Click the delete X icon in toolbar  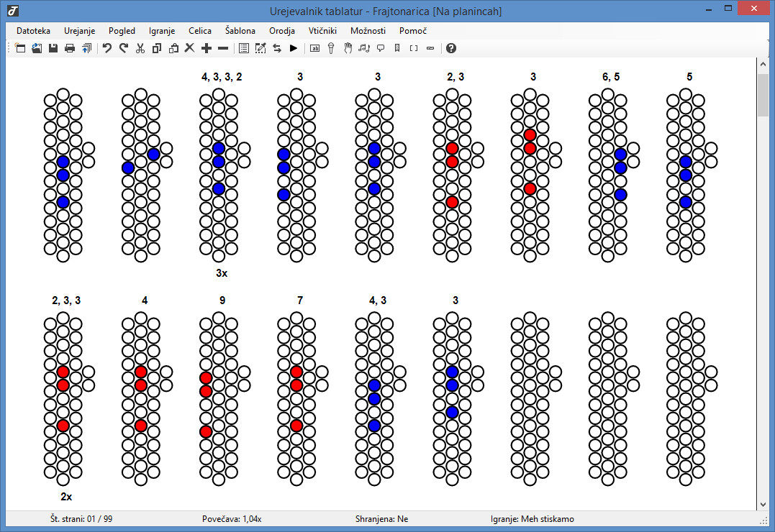190,48
